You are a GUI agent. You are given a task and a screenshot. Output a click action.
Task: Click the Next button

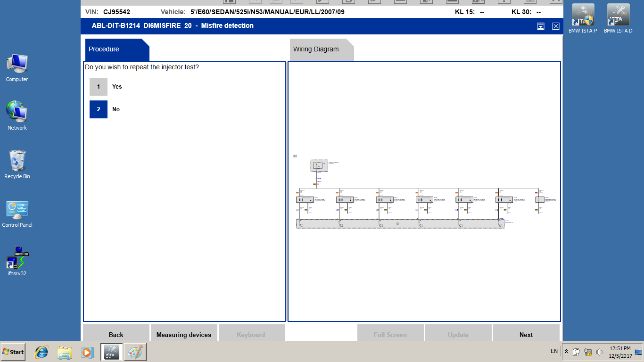coord(526,334)
